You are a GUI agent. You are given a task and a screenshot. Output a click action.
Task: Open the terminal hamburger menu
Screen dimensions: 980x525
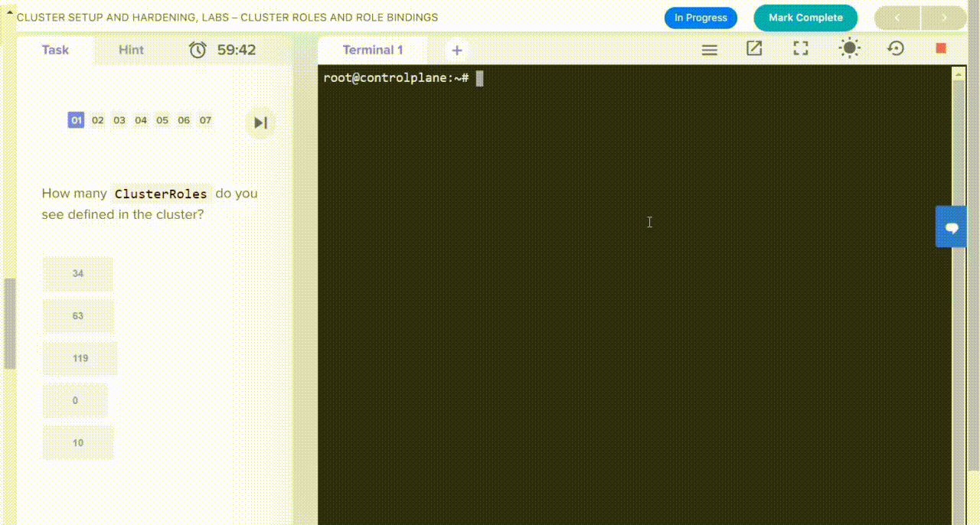coord(709,49)
